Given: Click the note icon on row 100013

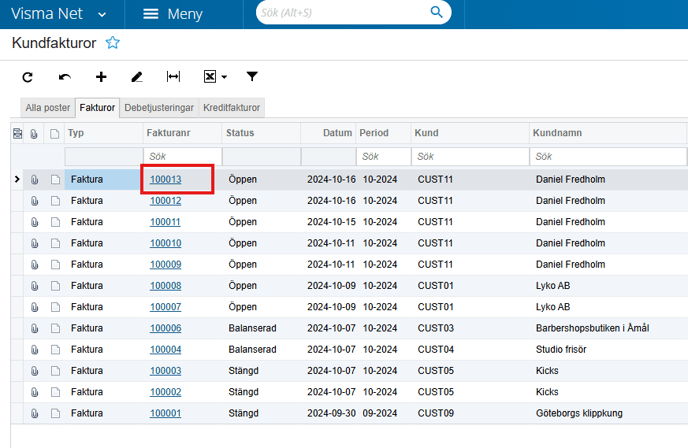Looking at the screenshot, I should coord(55,179).
